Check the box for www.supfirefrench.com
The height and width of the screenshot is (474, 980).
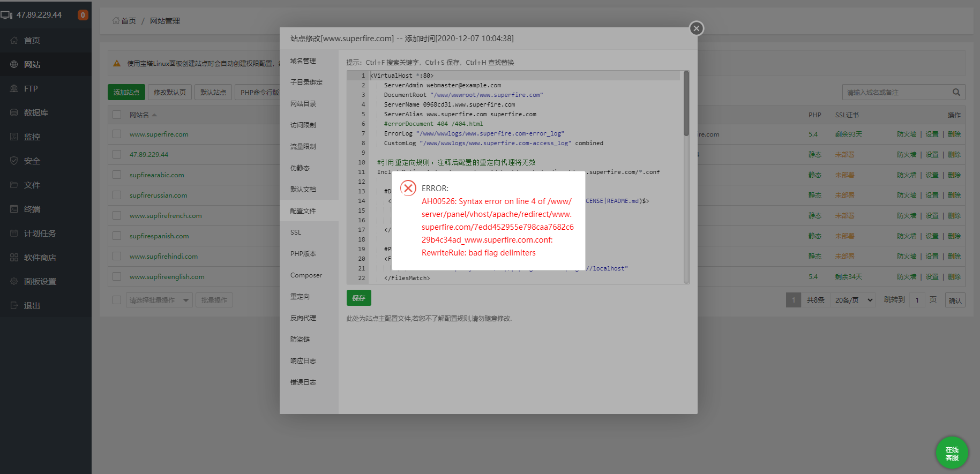[x=117, y=215]
